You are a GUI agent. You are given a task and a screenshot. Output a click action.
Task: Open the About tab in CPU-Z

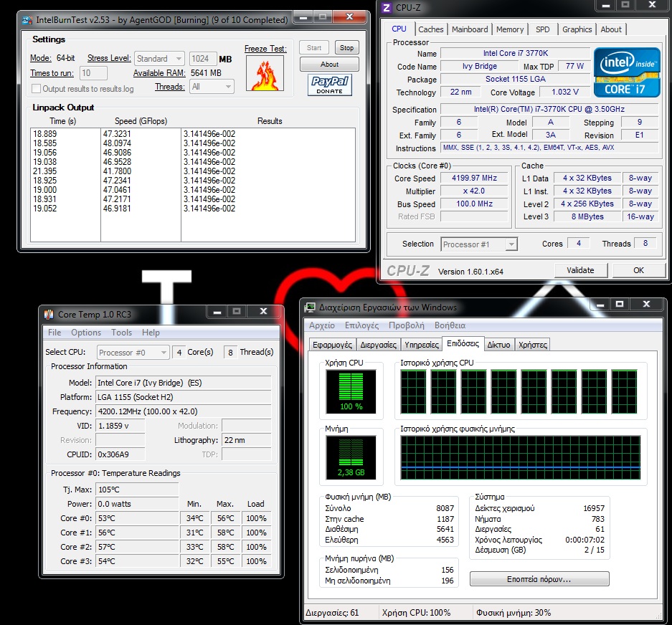coord(611,29)
